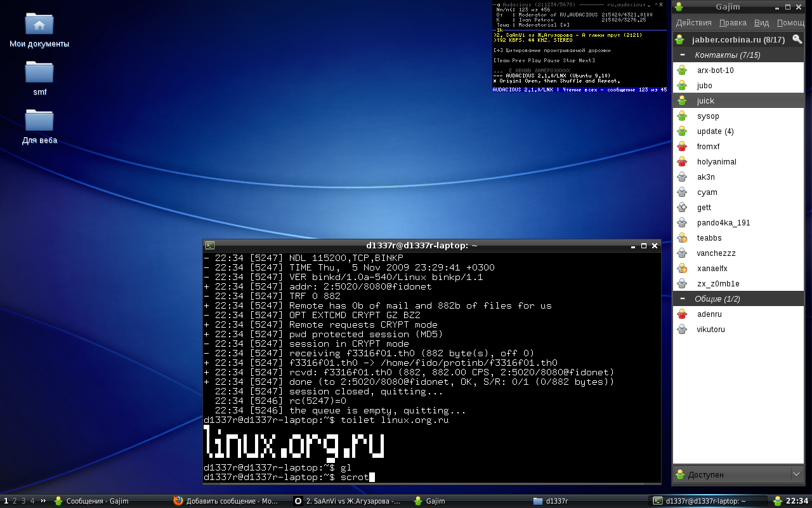The width and height of the screenshot is (812, 508).
Task: Collapse the Контакты (7/15) group
Action: click(x=683, y=55)
